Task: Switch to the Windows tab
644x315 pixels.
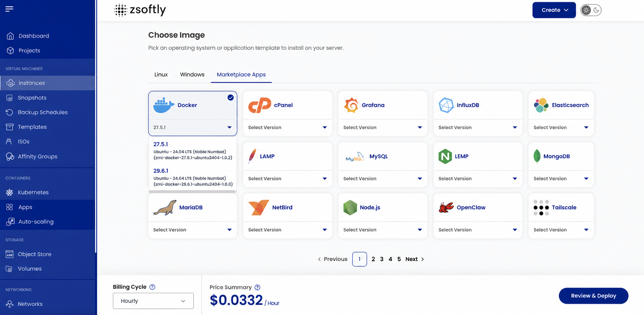Action: coord(192,74)
